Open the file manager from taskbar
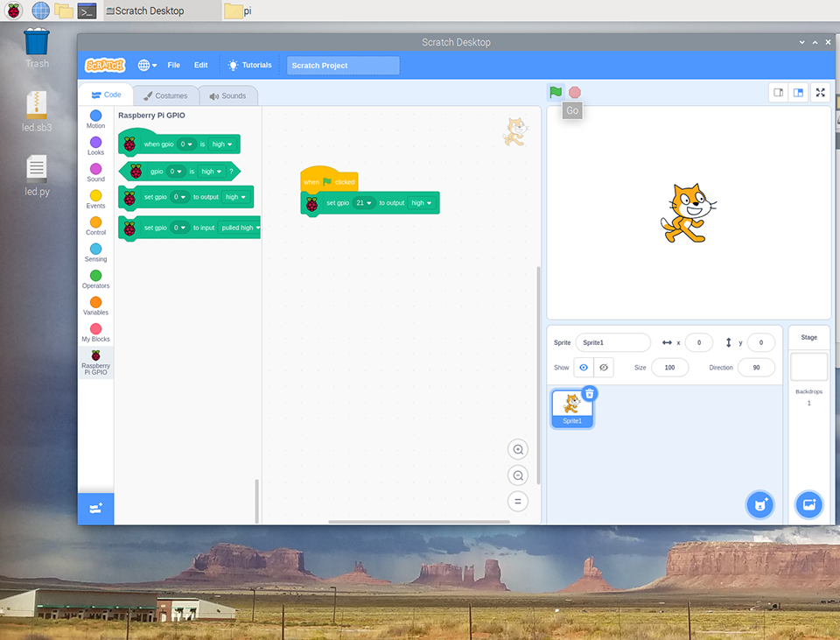This screenshot has height=640, width=840. pyautogui.click(x=63, y=11)
